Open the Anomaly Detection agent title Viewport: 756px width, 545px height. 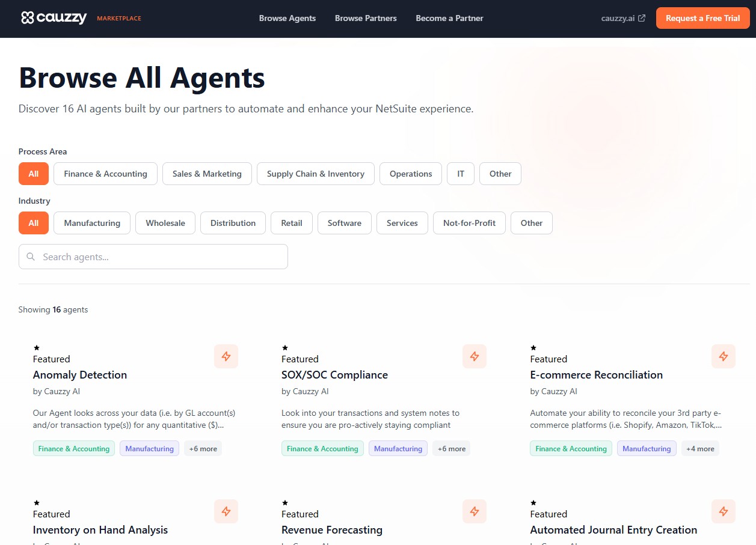[x=80, y=375]
